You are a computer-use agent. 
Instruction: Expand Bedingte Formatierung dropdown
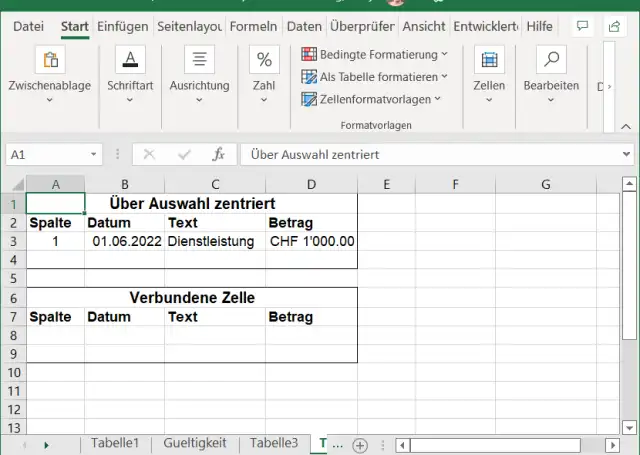tap(375, 54)
